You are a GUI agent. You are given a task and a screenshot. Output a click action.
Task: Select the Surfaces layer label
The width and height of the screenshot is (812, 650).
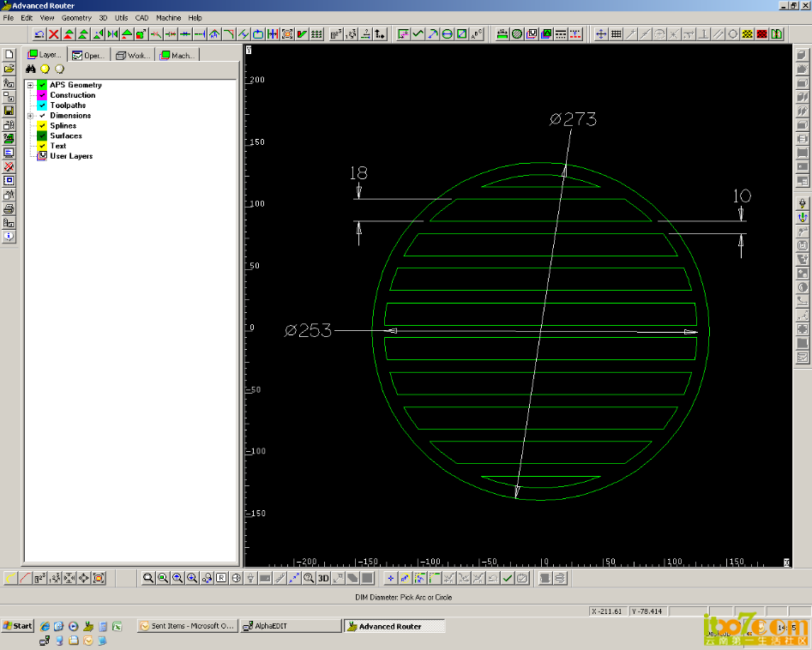click(x=66, y=135)
